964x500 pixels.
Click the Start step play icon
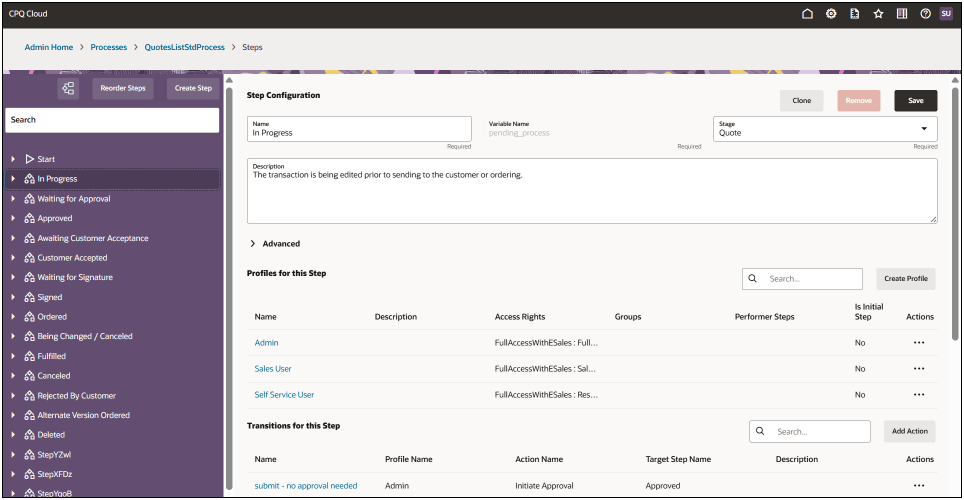(30, 159)
